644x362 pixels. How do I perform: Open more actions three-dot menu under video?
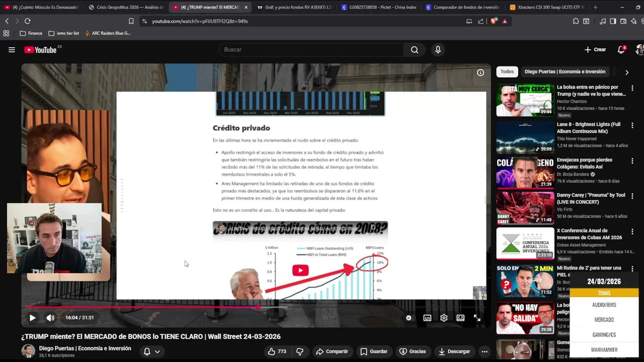(x=485, y=351)
